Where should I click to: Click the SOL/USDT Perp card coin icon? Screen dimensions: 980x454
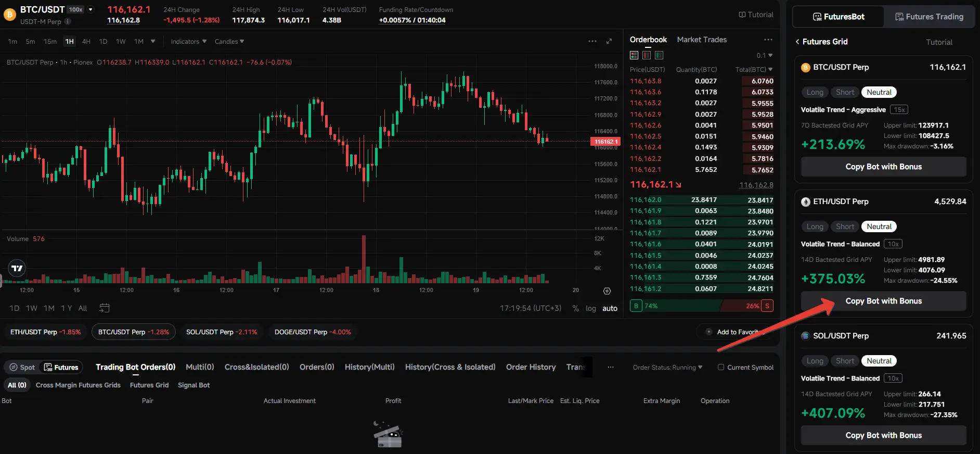click(806, 336)
